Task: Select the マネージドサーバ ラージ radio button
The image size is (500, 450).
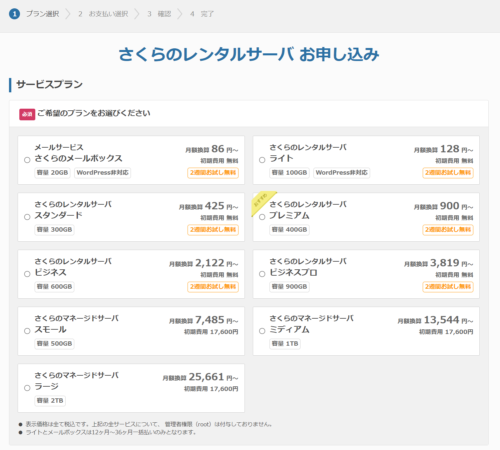Action: (x=27, y=388)
